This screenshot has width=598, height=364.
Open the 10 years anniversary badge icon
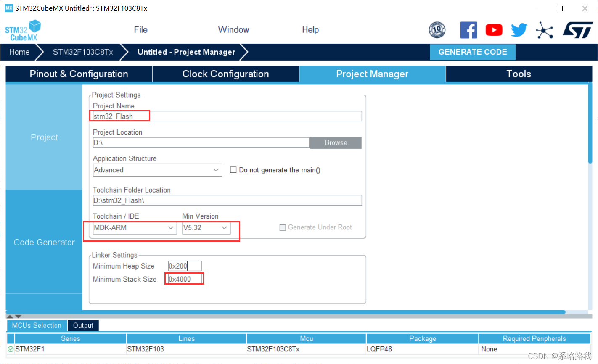(437, 30)
